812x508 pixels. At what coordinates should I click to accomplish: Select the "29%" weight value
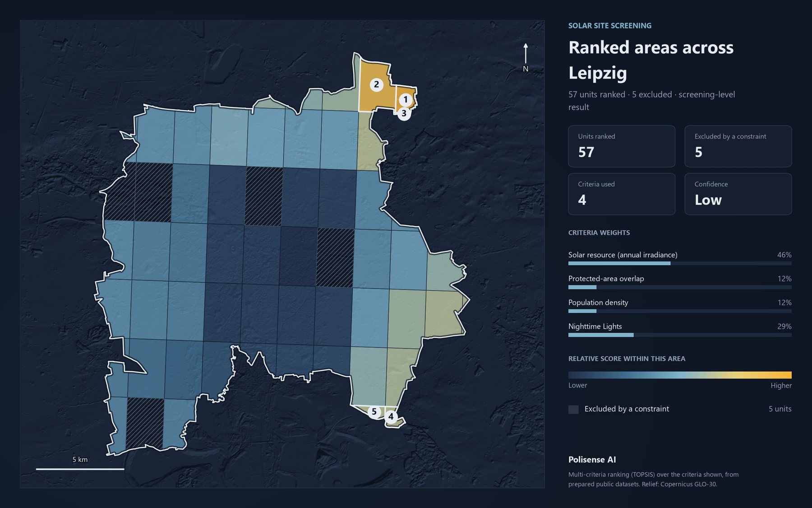(x=784, y=326)
